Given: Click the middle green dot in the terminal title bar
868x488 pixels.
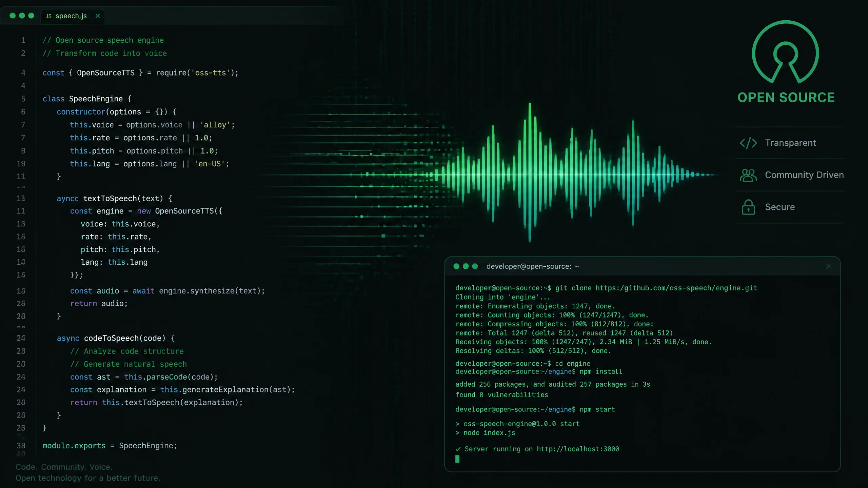Looking at the screenshot, I should pos(466,266).
